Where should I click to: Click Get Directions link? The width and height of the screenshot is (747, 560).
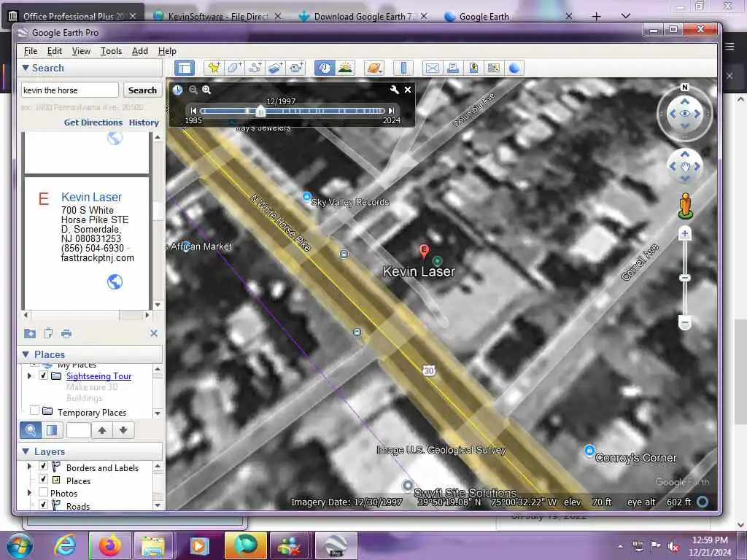tap(93, 122)
